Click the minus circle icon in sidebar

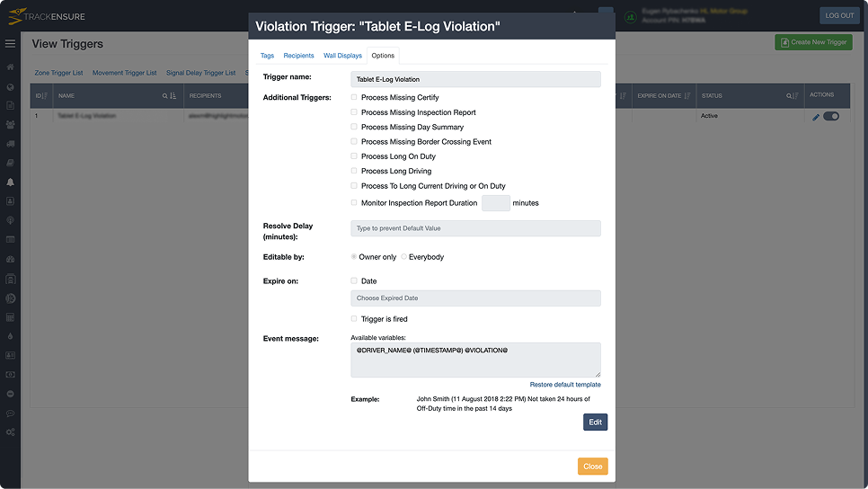(x=10, y=394)
